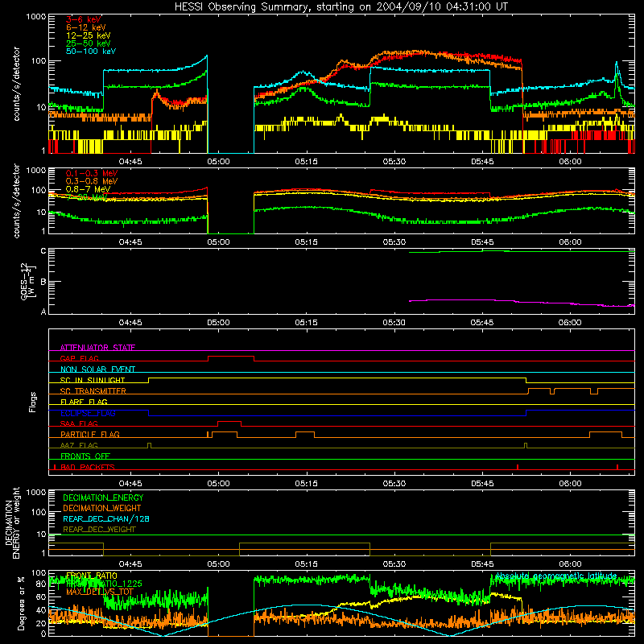Click the 05:15 tick label under GOES panel
Image resolution: width=644 pixels, height=644 pixels.
pyautogui.click(x=307, y=323)
